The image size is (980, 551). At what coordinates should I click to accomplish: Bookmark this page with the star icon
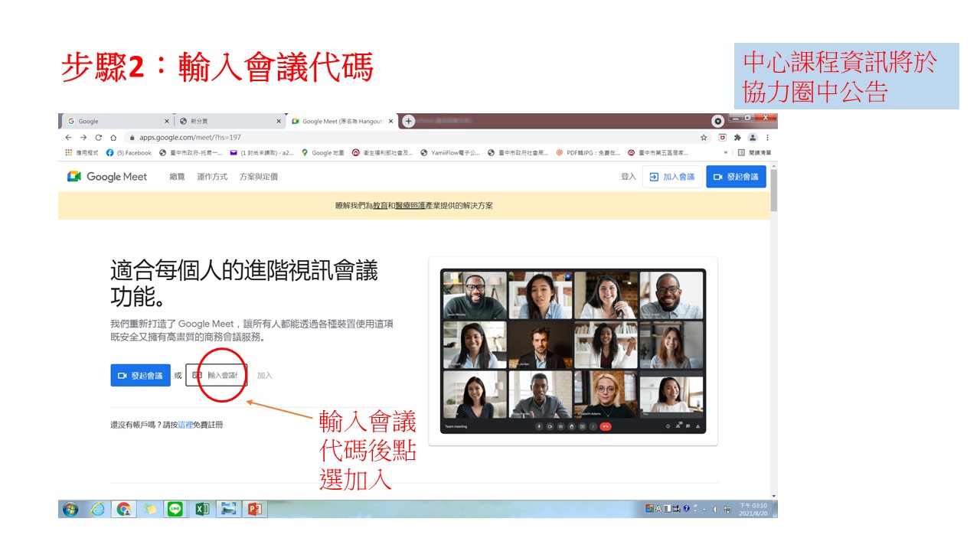[x=704, y=138]
